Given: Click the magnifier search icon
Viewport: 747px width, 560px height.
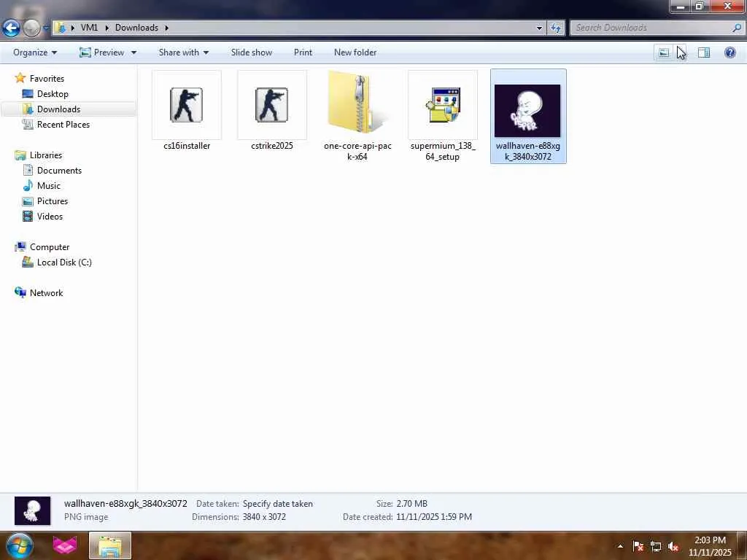Looking at the screenshot, I should point(737,28).
